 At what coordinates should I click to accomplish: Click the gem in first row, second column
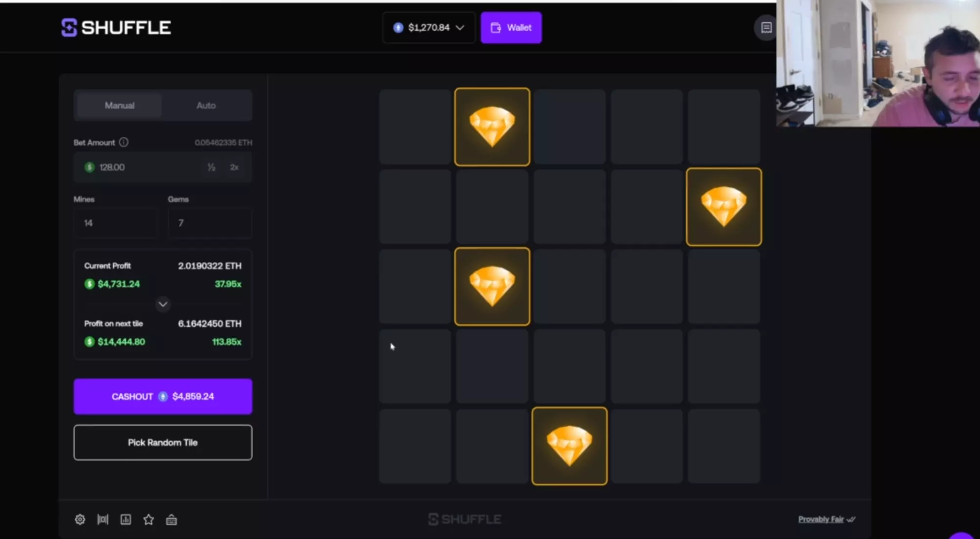tap(492, 127)
